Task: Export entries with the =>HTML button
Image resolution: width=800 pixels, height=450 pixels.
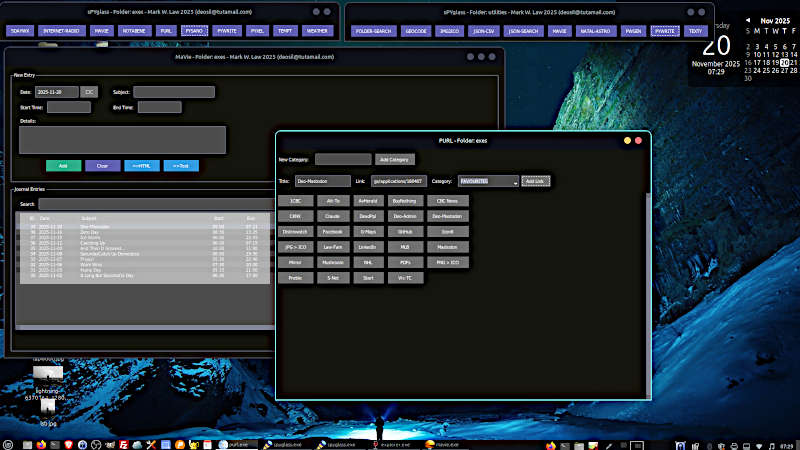Action: click(x=142, y=166)
